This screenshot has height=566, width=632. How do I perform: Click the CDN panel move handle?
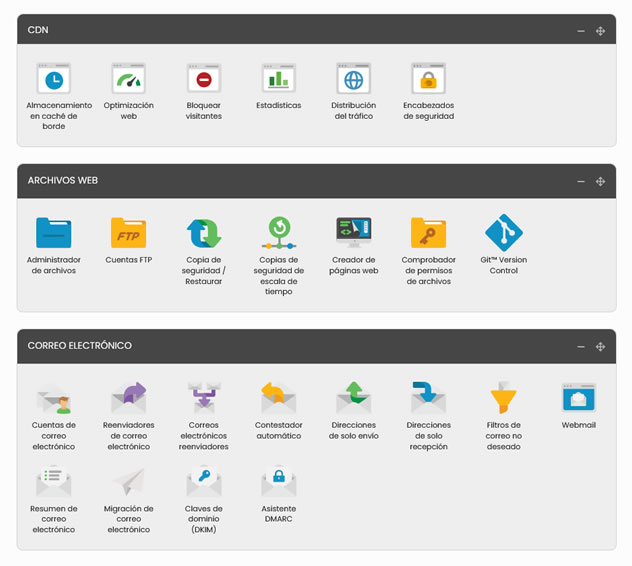(x=600, y=31)
